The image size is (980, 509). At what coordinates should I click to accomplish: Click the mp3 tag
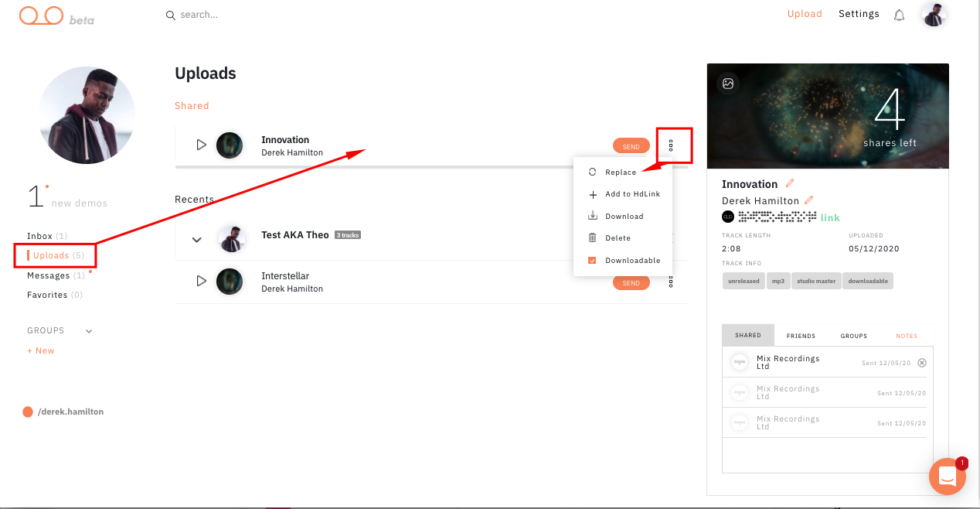click(778, 281)
